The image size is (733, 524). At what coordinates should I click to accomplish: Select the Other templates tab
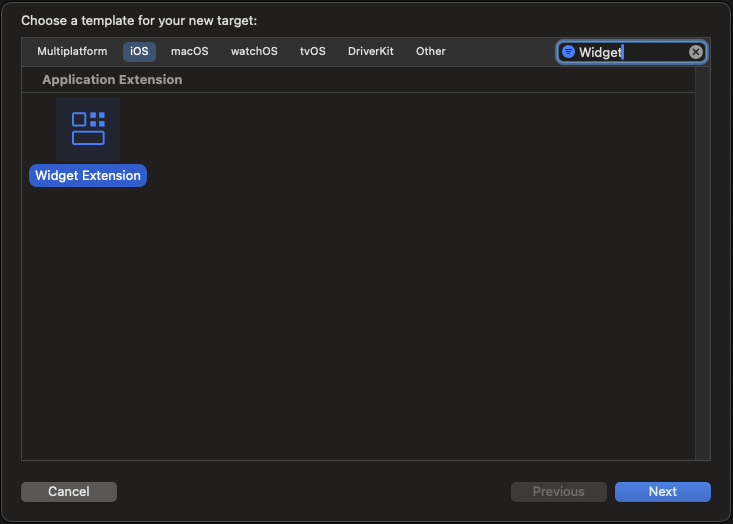click(431, 51)
